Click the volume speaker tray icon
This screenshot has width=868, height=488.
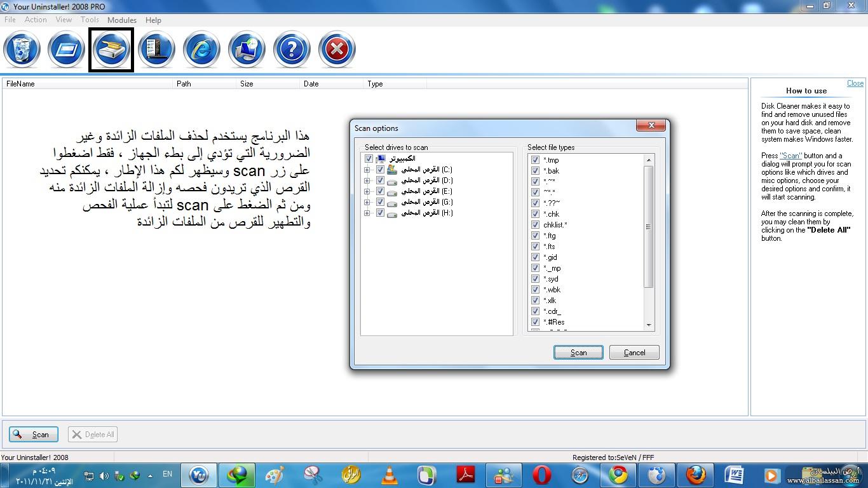click(104, 475)
